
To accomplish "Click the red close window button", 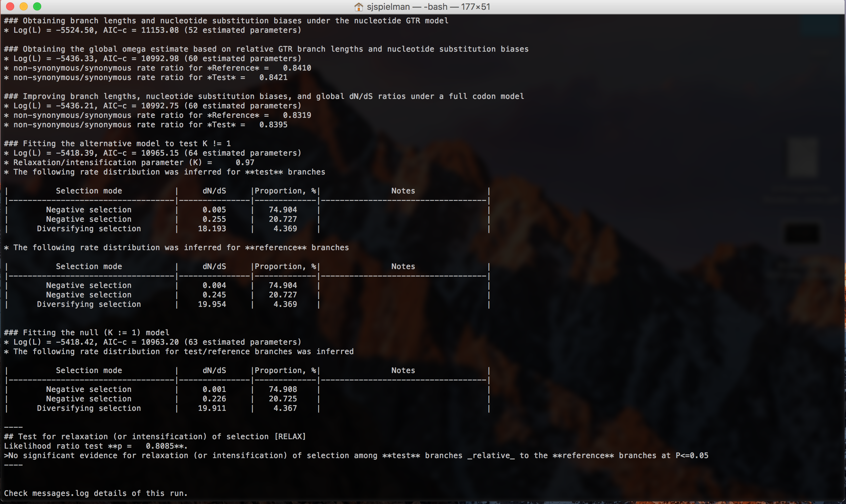I will 10,6.
